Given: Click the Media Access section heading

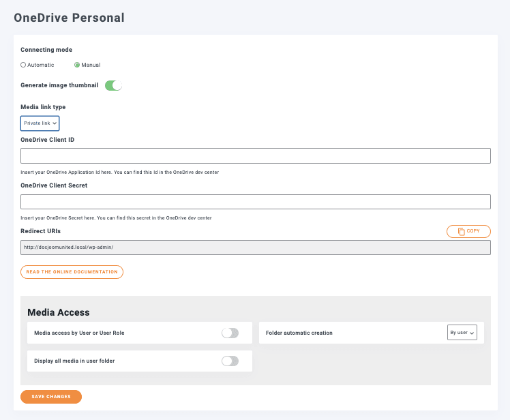Looking at the screenshot, I should coord(59,312).
